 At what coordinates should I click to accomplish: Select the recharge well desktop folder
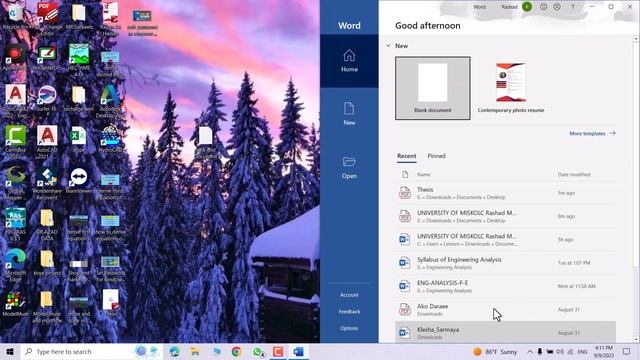[x=78, y=99]
